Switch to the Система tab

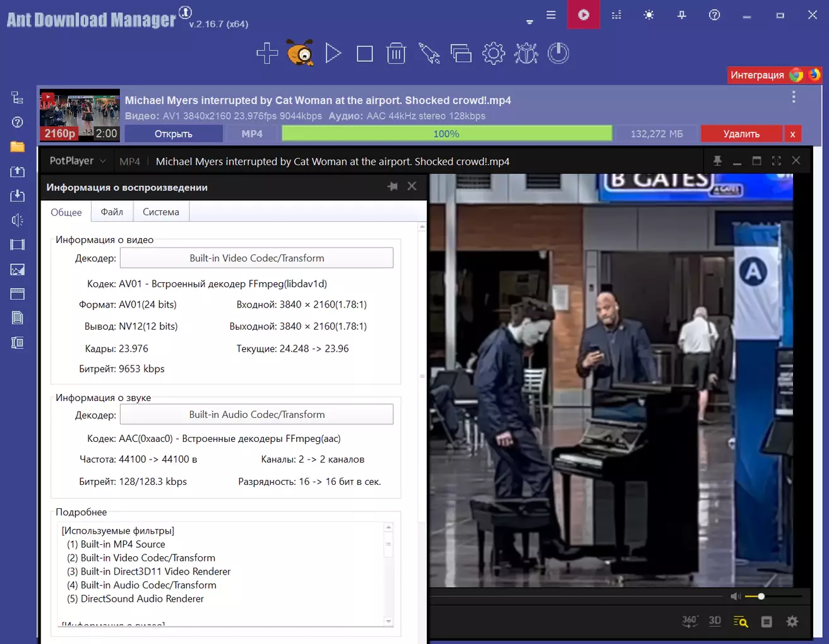[161, 212]
